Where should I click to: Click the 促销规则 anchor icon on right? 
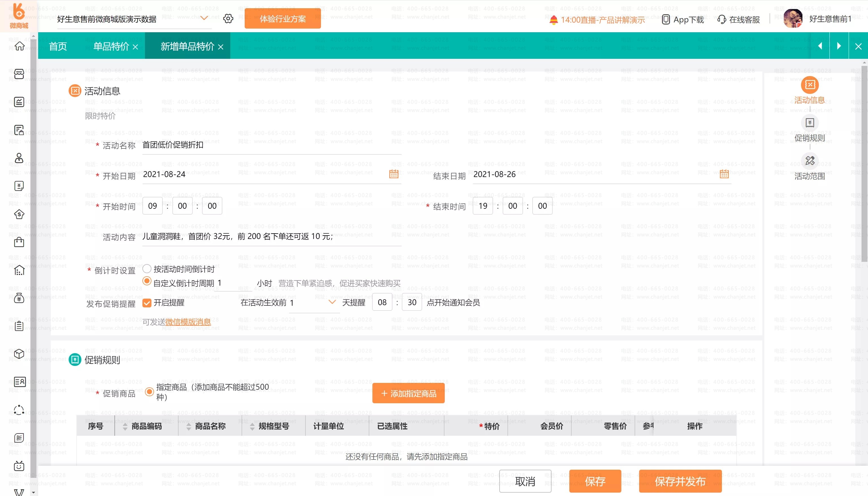[810, 123]
